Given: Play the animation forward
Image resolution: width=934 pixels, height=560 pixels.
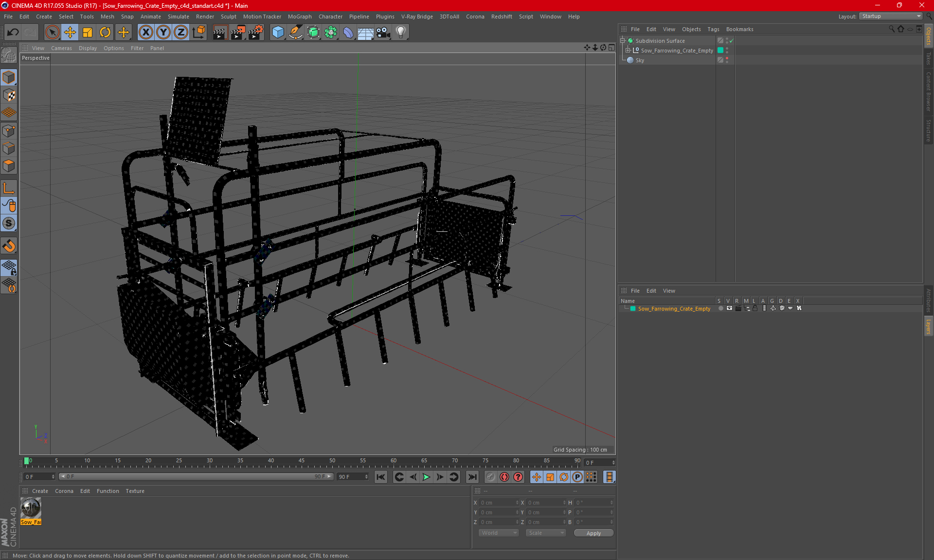Looking at the screenshot, I should [426, 477].
